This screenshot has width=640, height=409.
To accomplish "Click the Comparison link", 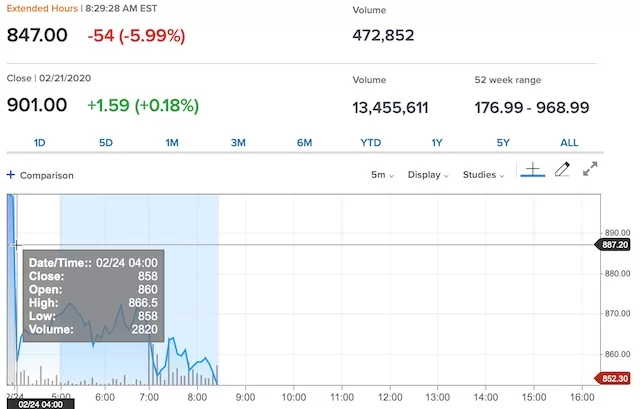I will click(46, 175).
